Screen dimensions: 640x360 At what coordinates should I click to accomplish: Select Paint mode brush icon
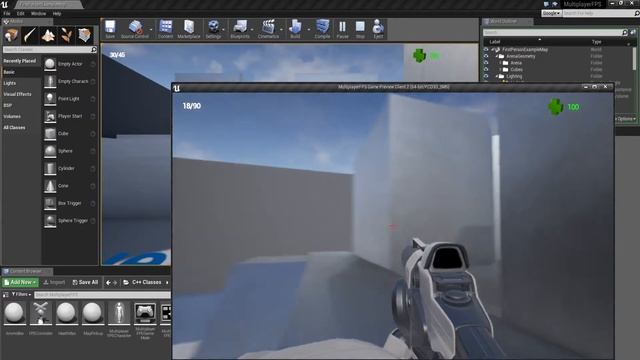pyautogui.click(x=30, y=36)
